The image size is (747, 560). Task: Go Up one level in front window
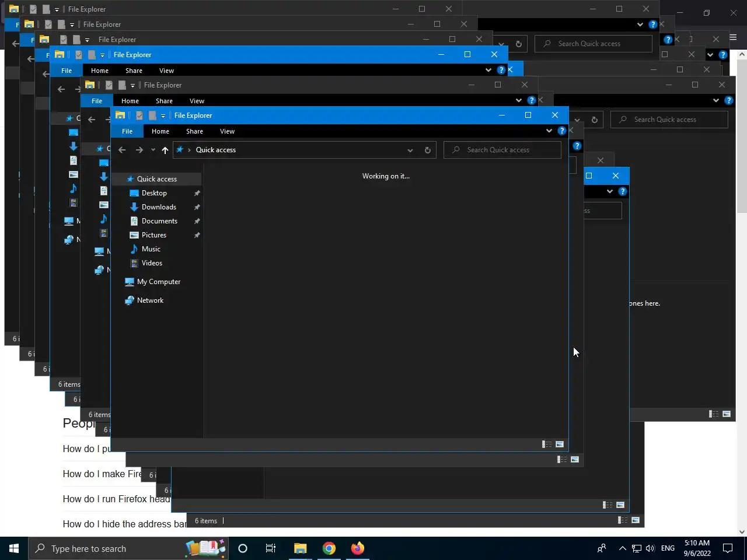click(x=165, y=150)
